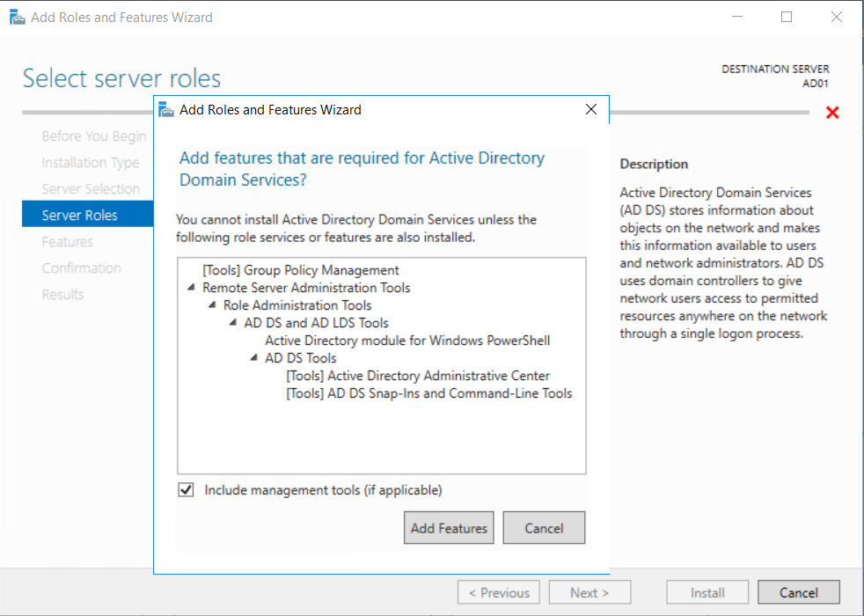864x616 pixels.
Task: Collapse Remote Server Administration Tools node
Action: (191, 288)
